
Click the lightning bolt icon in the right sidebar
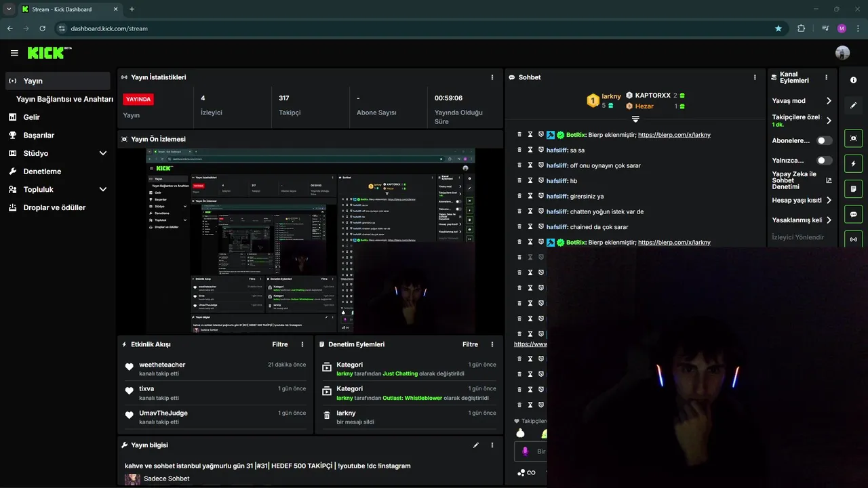(x=853, y=163)
